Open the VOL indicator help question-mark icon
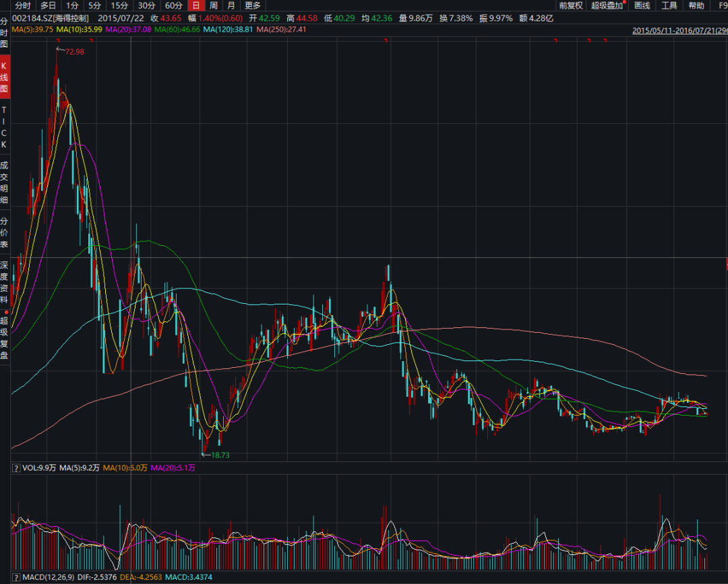Screen dimensions: 728x584 (x=16, y=467)
